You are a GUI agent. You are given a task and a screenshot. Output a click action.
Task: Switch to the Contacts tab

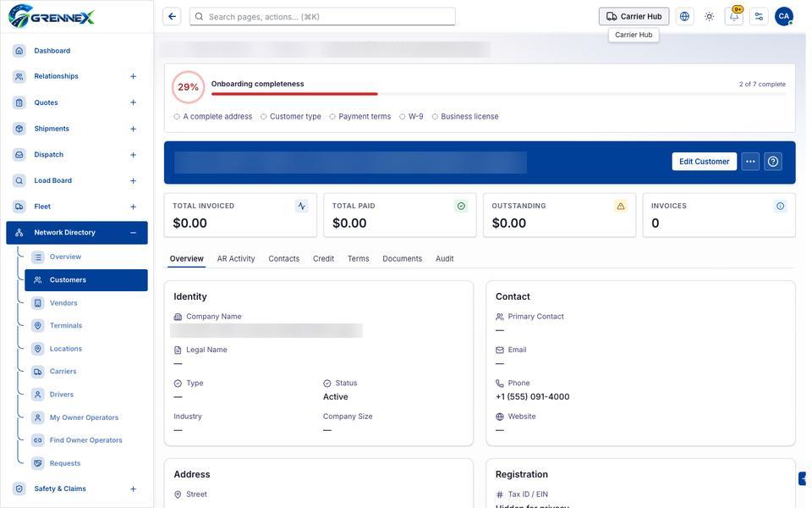point(284,259)
